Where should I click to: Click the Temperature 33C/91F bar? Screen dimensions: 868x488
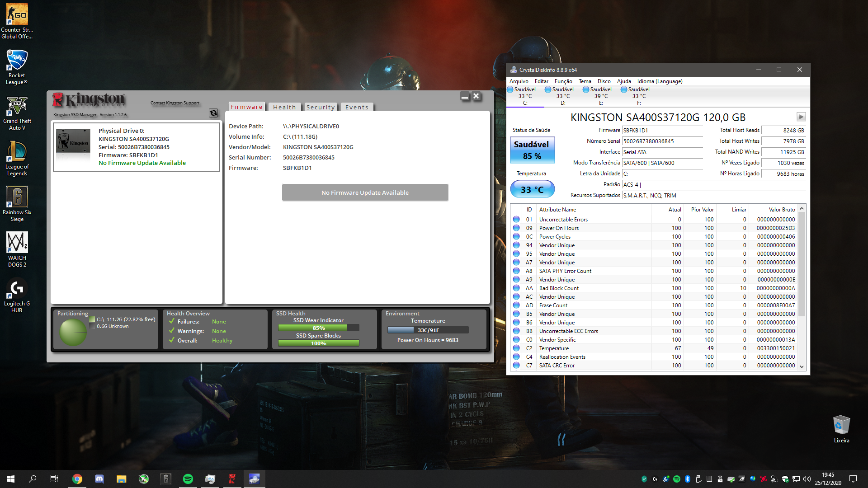428,330
